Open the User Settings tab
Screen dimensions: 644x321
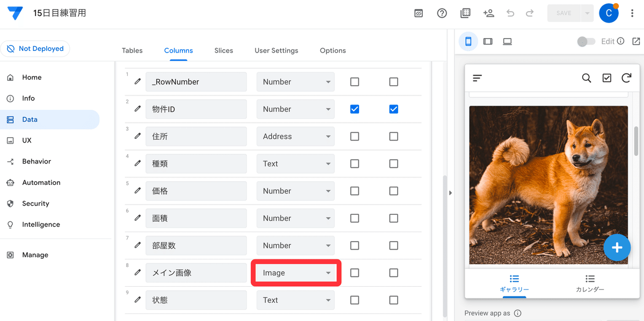pos(276,50)
